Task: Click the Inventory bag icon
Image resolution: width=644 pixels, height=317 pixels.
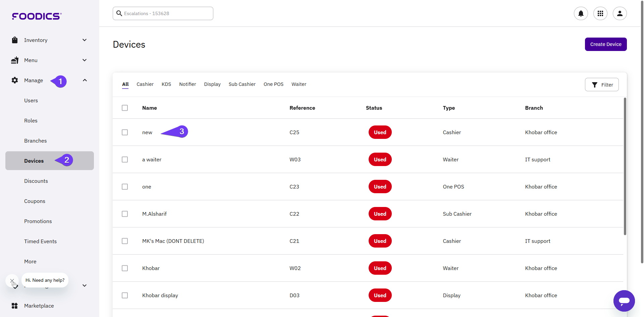Action: point(15,40)
